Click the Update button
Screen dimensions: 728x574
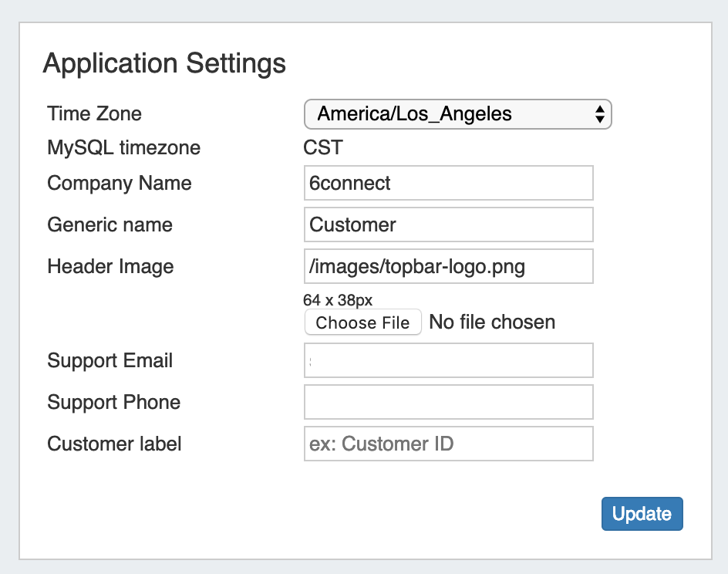click(x=642, y=514)
